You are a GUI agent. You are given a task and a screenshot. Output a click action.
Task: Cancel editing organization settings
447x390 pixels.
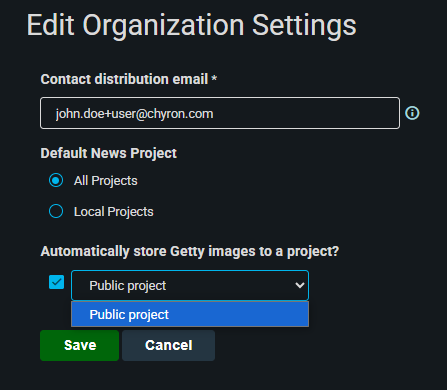coord(168,345)
